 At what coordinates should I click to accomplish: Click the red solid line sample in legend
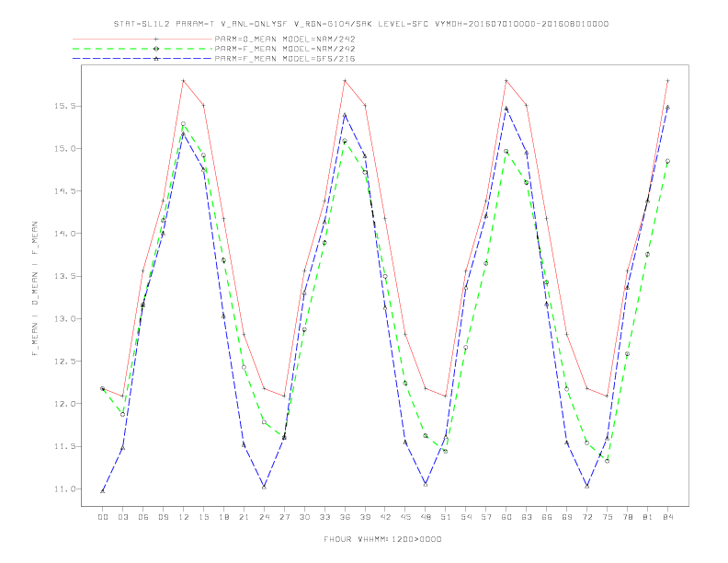click(x=142, y=39)
